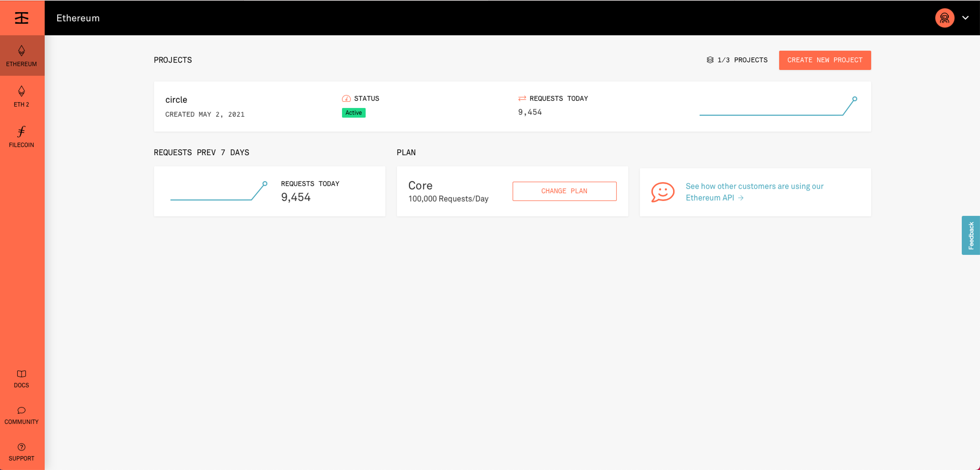The image size is (980, 470).
Task: Open the circle project card
Action: [x=512, y=107]
